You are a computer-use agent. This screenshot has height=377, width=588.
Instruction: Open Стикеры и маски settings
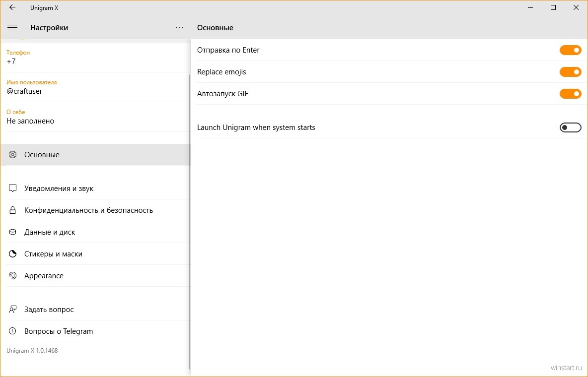coord(96,253)
